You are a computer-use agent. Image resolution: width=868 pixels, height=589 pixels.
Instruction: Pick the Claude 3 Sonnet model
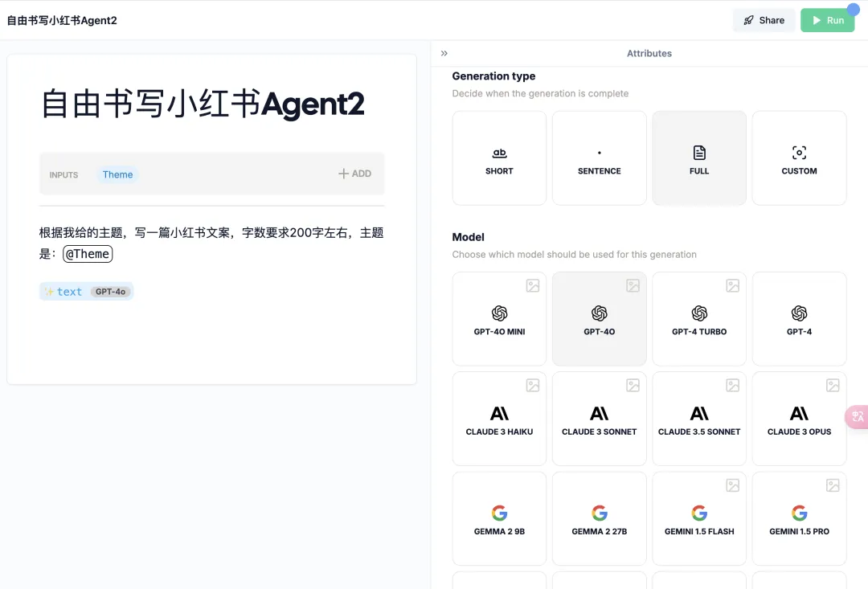click(600, 419)
